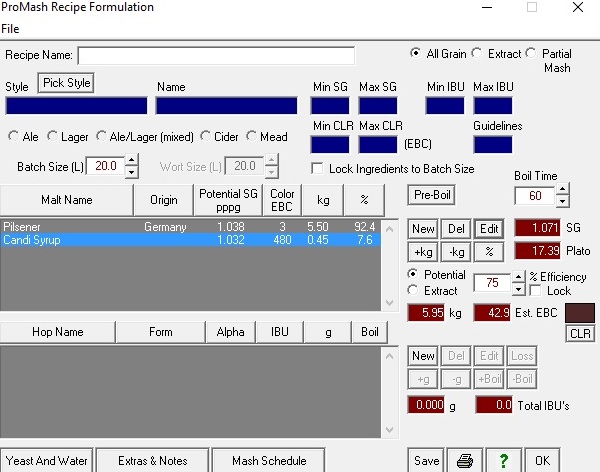
Task: Select Extract radio under Potential
Action: [x=412, y=290]
